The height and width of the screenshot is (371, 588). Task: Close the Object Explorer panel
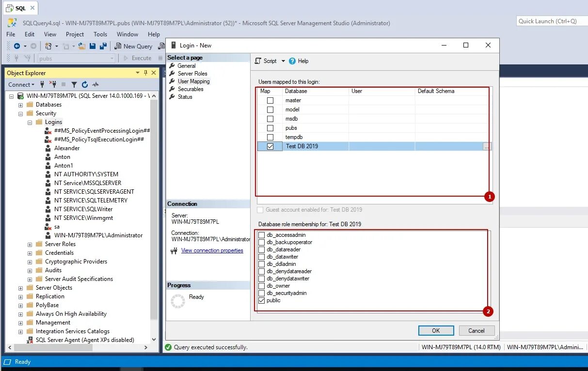(154, 73)
